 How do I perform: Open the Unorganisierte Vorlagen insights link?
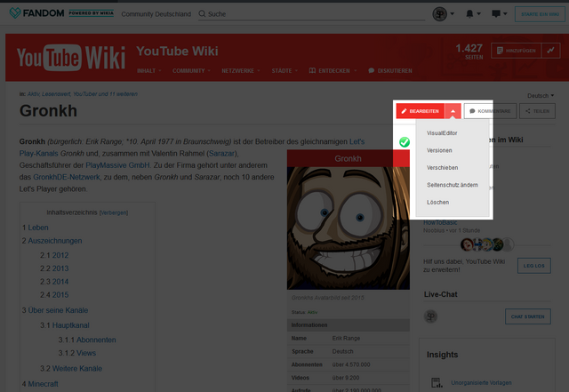pyautogui.click(x=481, y=383)
